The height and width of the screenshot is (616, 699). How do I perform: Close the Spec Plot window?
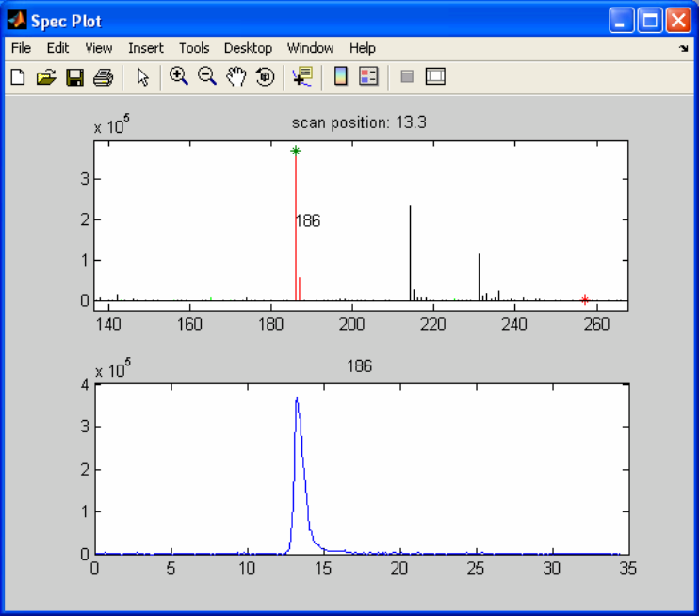coord(678,21)
